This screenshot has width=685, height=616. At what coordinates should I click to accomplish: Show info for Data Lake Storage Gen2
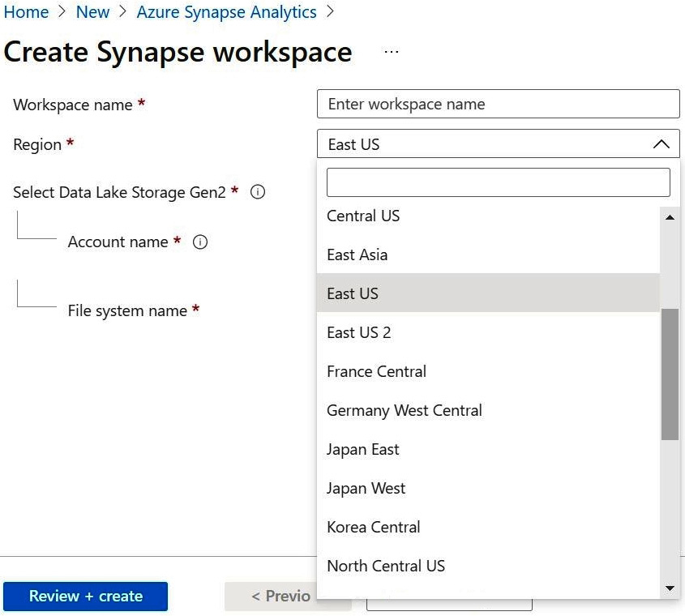[258, 192]
